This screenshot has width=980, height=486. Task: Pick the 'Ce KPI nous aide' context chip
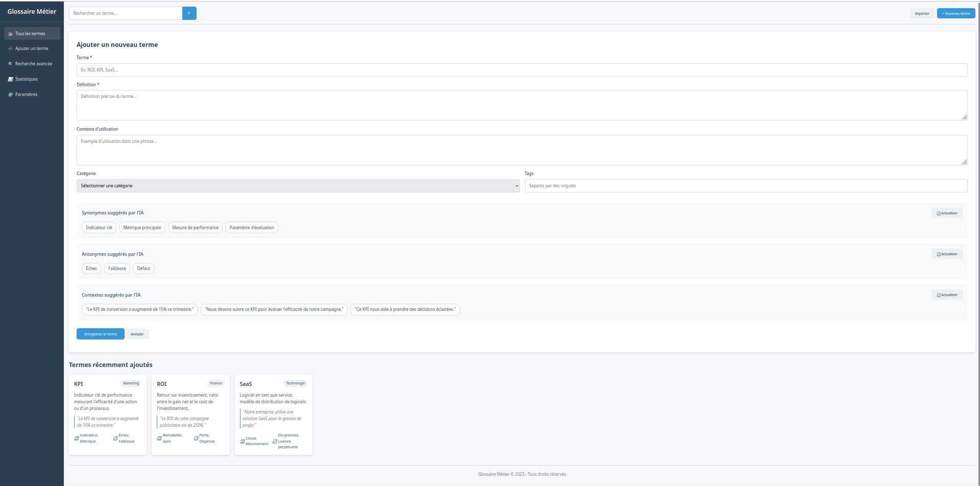405,309
